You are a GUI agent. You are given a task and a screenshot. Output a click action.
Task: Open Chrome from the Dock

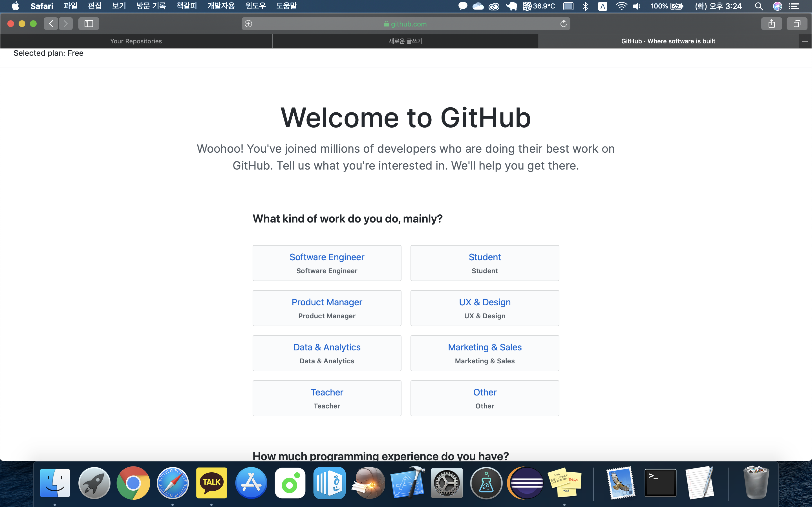133,483
